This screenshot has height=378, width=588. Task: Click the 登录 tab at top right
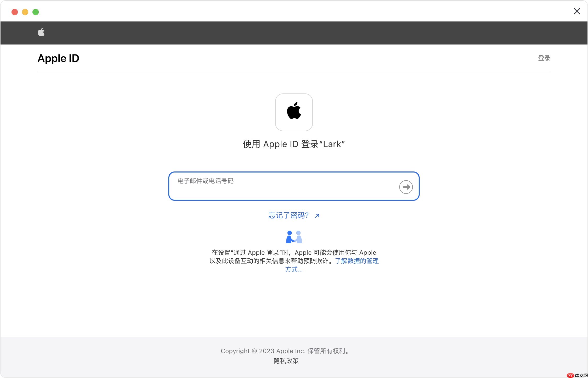click(x=544, y=58)
